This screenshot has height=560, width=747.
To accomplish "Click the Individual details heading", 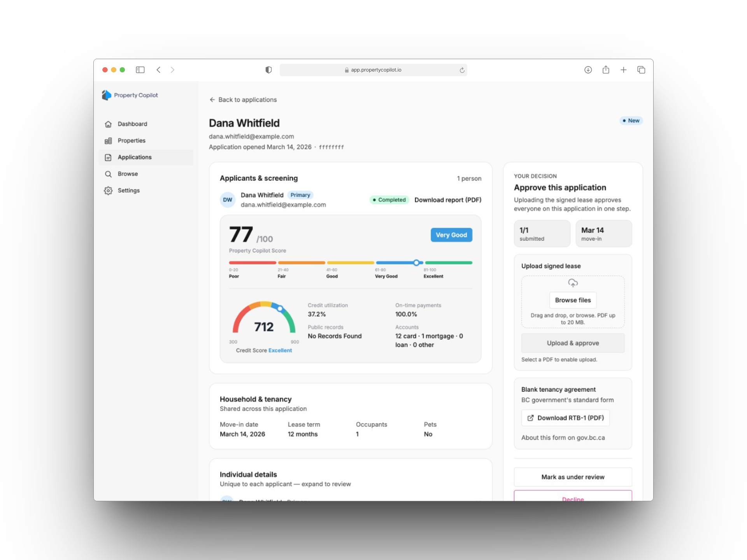I will pos(248,475).
